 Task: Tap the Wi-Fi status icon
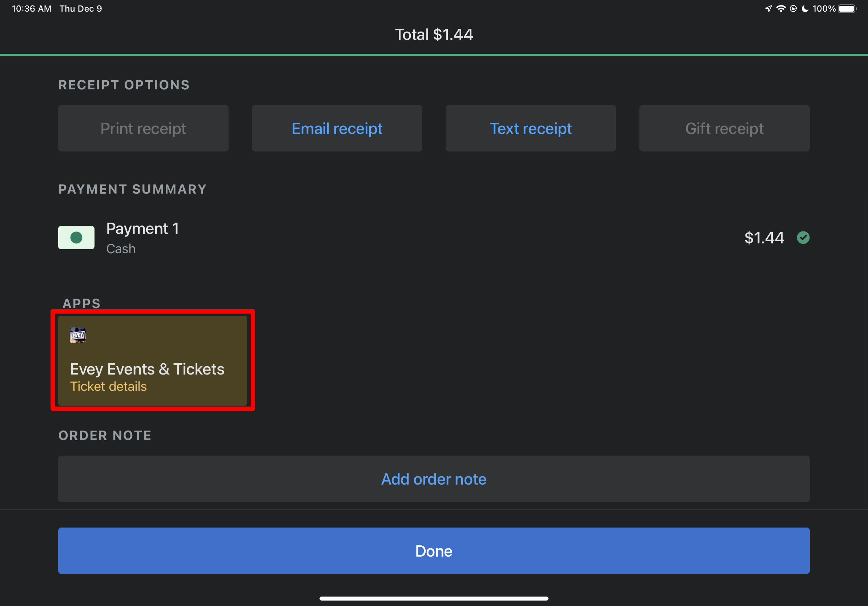(781, 9)
